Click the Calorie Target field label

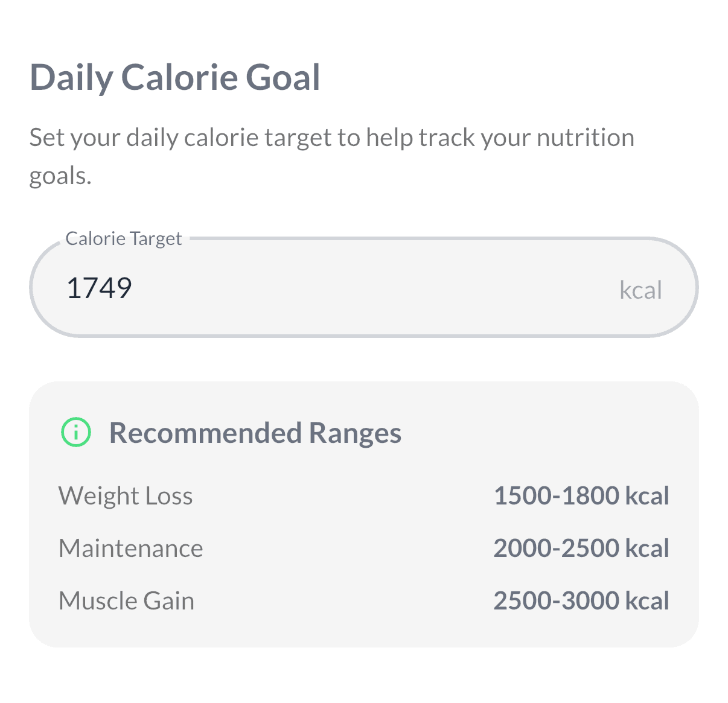124,238
